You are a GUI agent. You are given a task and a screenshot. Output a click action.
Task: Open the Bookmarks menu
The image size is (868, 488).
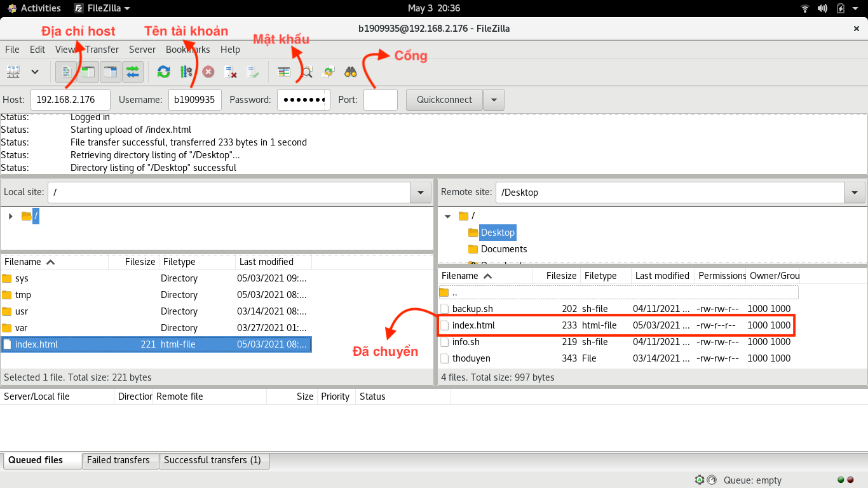188,50
